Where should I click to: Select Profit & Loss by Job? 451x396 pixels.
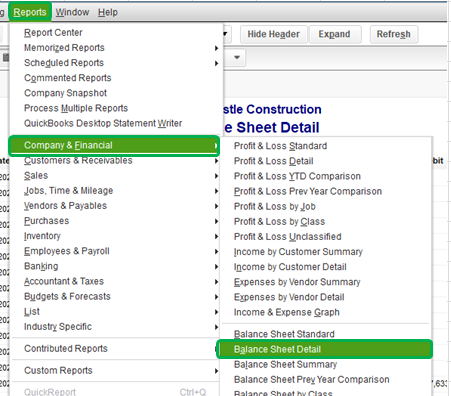pos(326,206)
